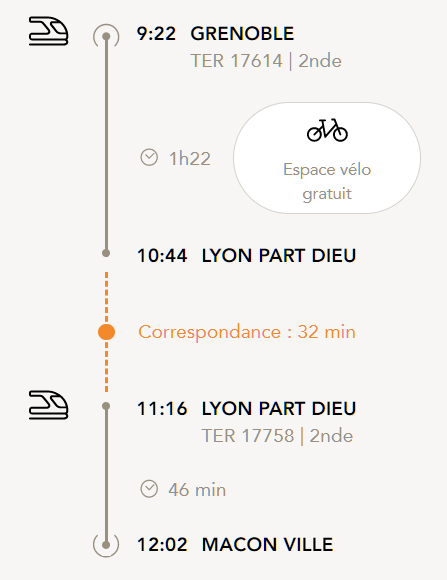
Task: Select the TER 17614 train label
Action: tap(236, 61)
